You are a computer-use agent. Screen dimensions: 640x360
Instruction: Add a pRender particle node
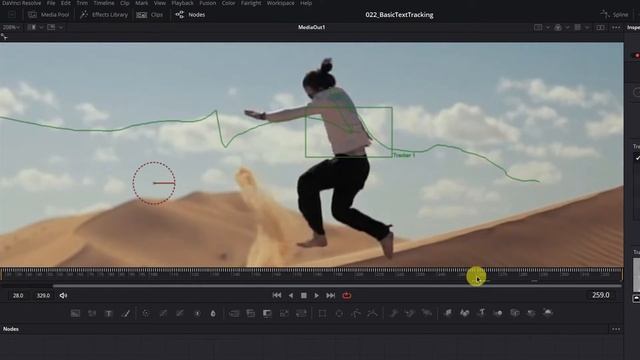coord(427,313)
